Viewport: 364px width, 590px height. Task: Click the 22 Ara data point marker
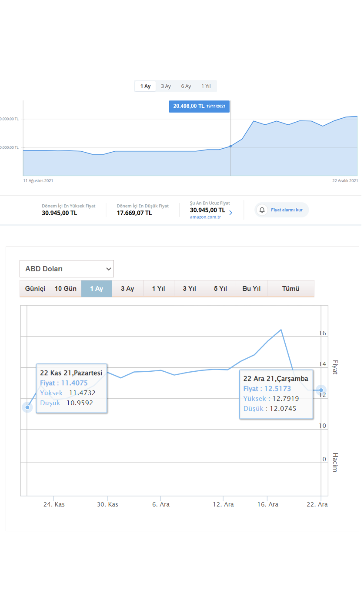coord(321,390)
